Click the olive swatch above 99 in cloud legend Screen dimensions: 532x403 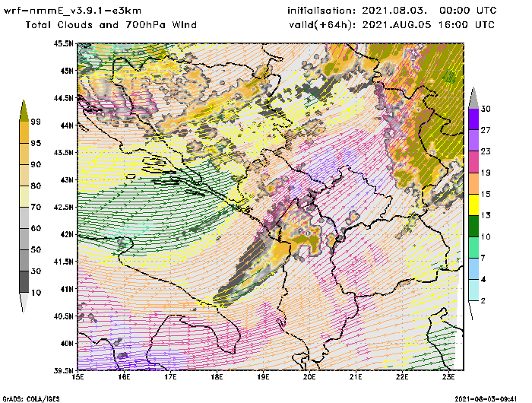[x=24, y=112]
